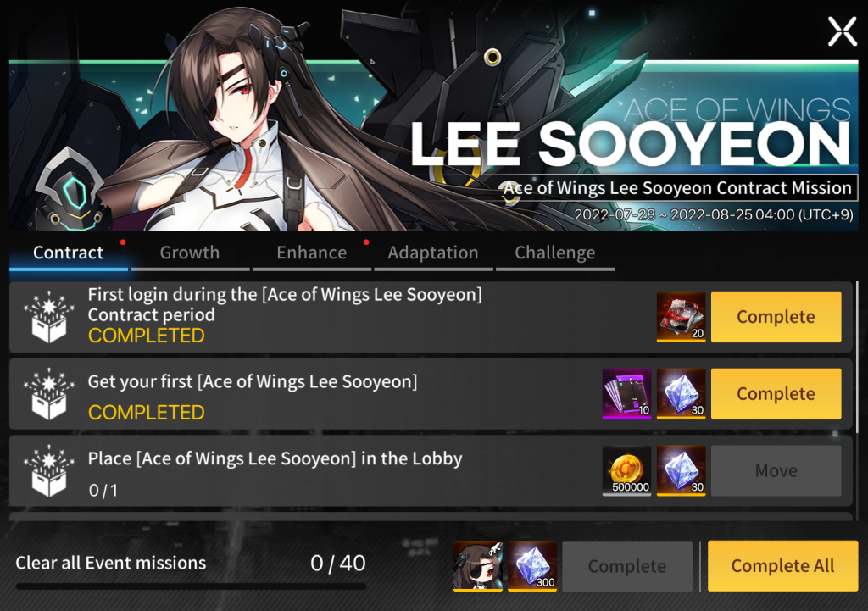
Task: Tap the 30 quartz reward in Lobby mission
Action: [x=681, y=470]
